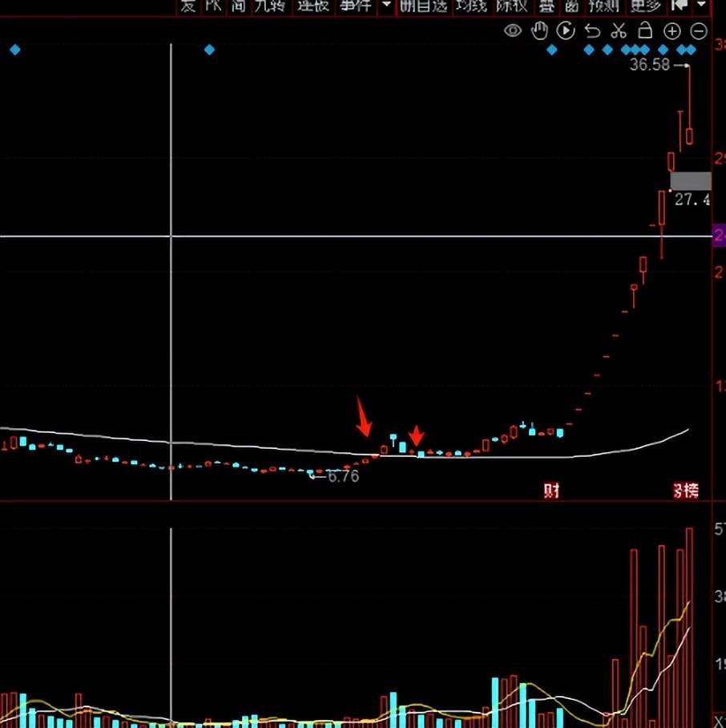
Task: Click the 27.4 price label
Action: click(692, 200)
